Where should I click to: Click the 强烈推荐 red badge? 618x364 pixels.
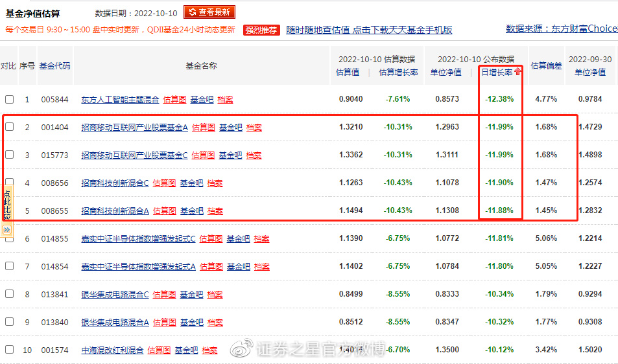click(x=261, y=30)
